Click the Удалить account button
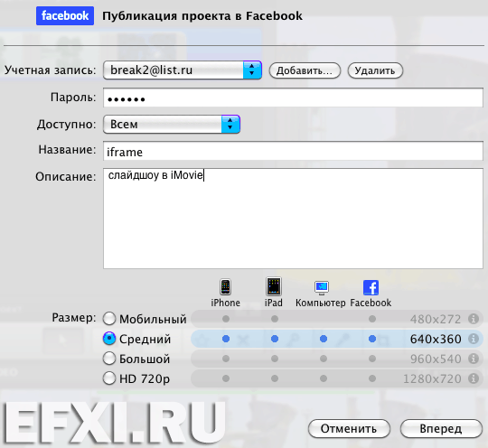The image size is (488, 448). (375, 70)
